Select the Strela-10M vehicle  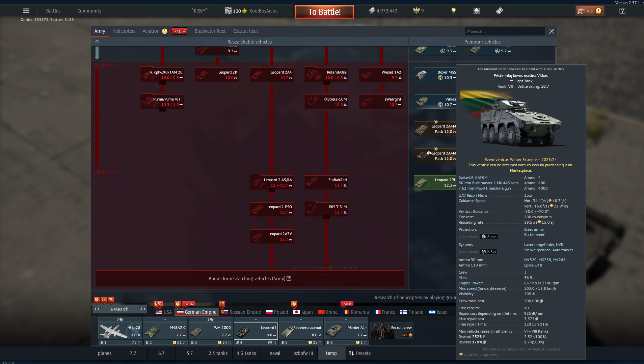[x=326, y=102]
